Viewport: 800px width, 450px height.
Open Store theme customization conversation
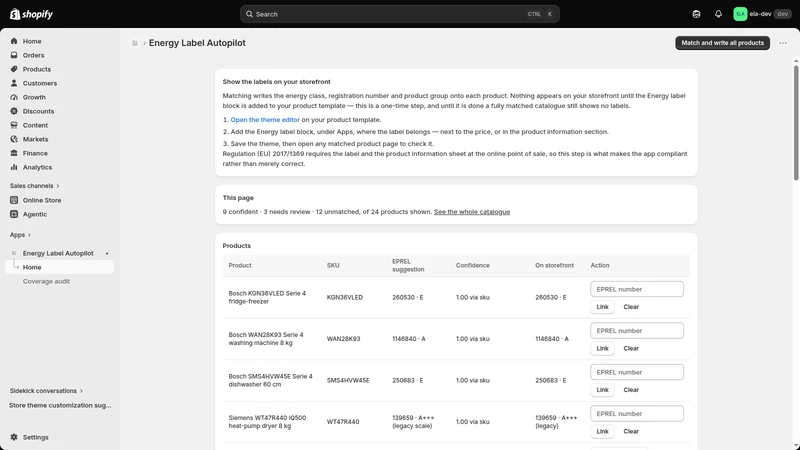[60, 405]
